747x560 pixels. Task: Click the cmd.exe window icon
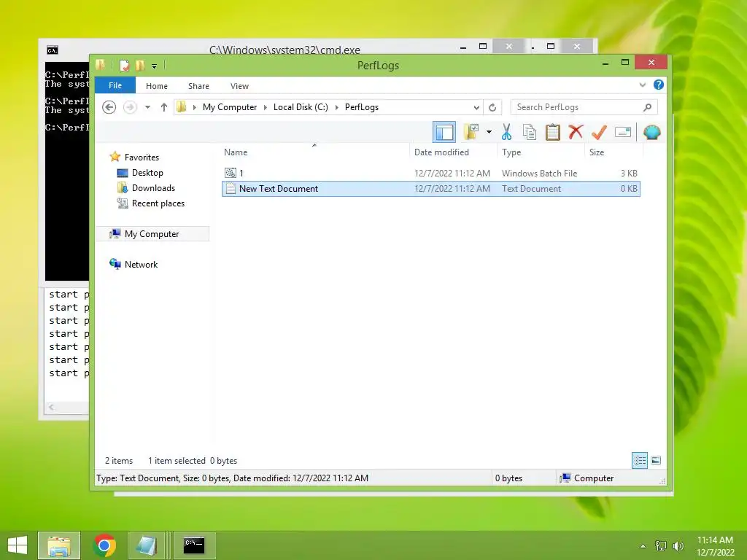(x=53, y=50)
